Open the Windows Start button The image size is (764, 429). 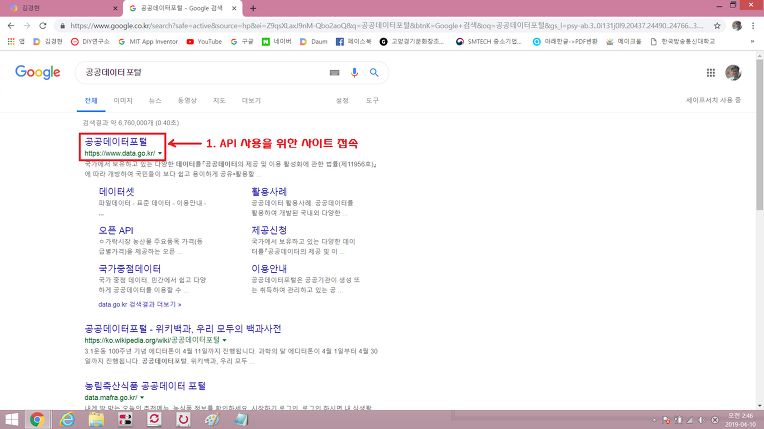coord(11,419)
